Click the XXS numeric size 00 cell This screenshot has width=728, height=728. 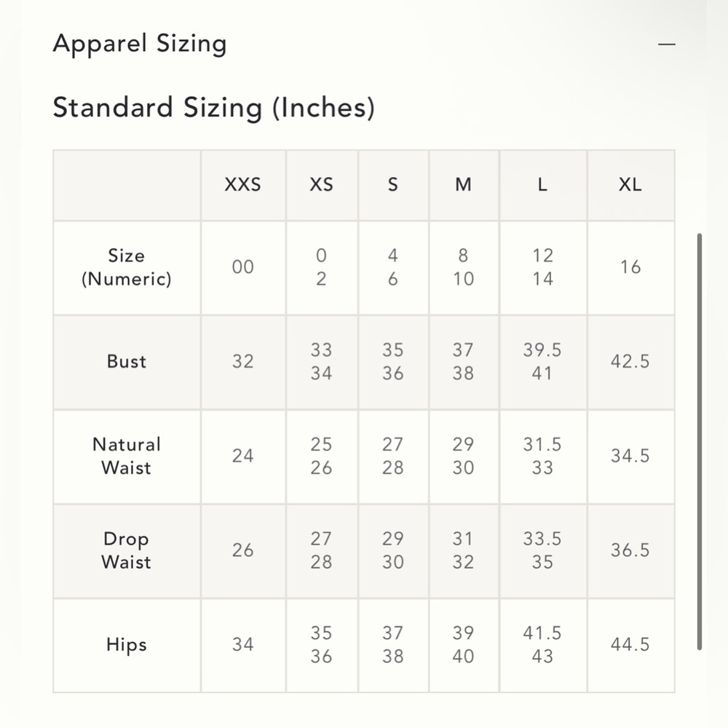tap(243, 267)
